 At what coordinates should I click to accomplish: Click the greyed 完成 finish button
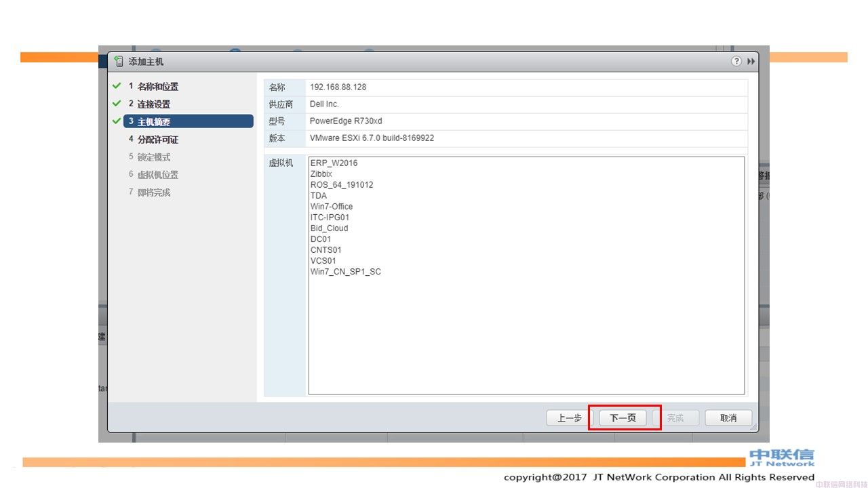[675, 418]
